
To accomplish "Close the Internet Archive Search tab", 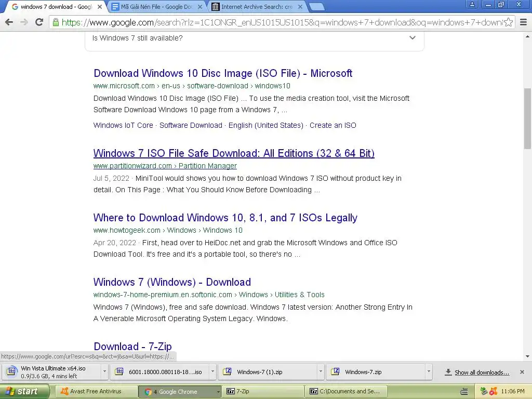I will click(x=300, y=6).
